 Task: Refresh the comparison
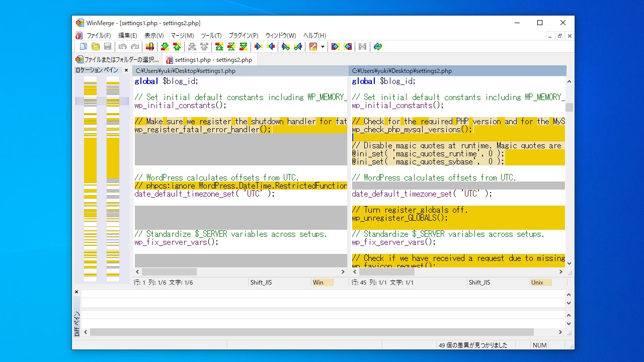(x=378, y=47)
